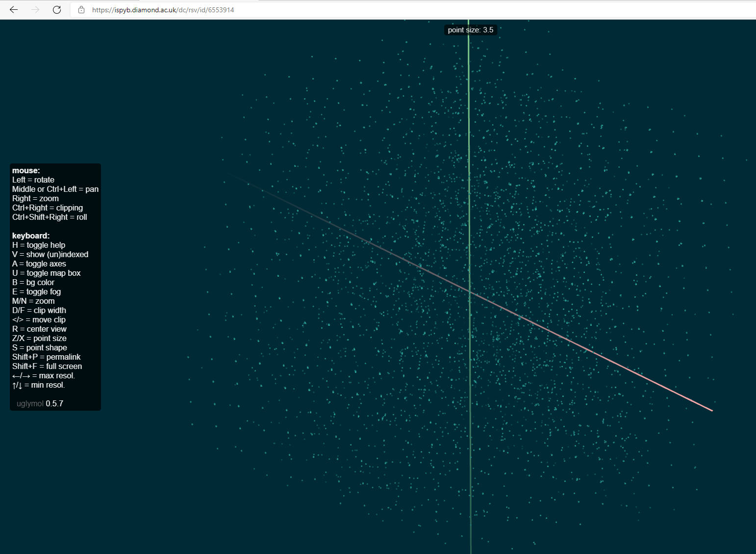This screenshot has height=554, width=756.
Task: Click the '</> = move clip' line
Action: coord(39,320)
